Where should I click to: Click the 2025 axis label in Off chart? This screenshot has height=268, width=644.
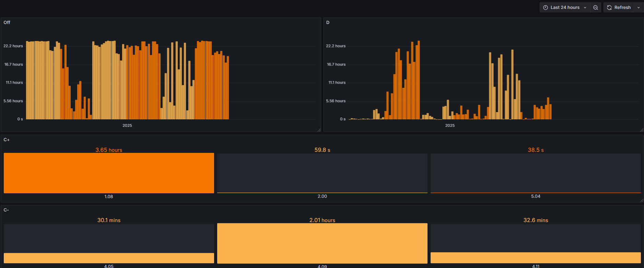[127, 125]
